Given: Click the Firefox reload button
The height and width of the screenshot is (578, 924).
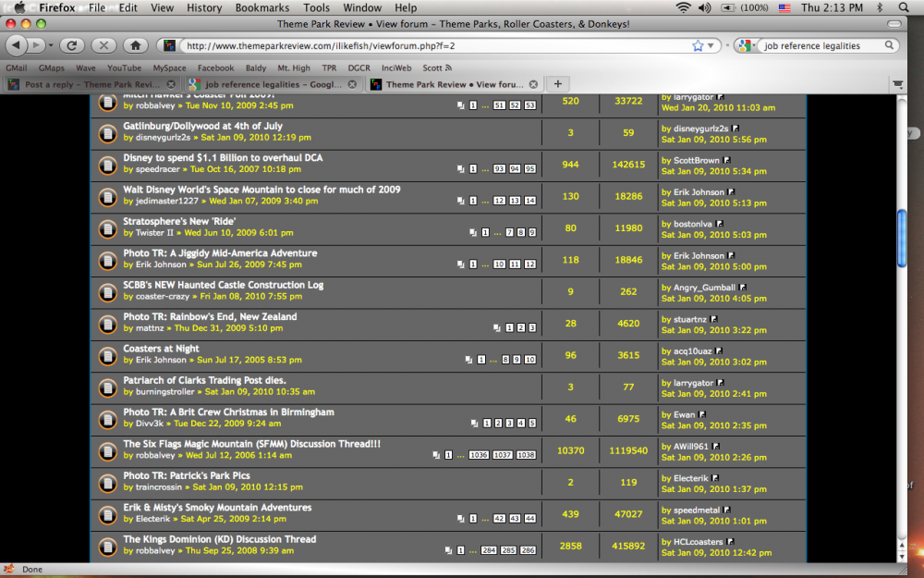Looking at the screenshot, I should pos(72,45).
